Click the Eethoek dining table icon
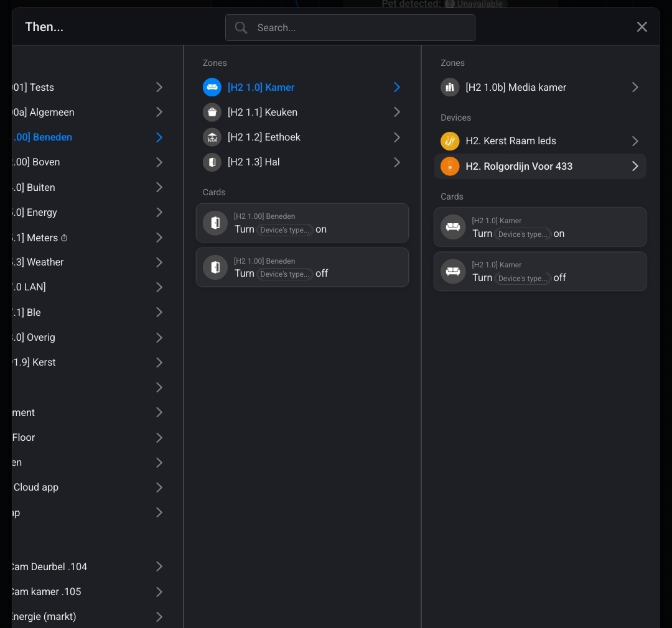Screen dimensions: 672x628 tap(212, 137)
